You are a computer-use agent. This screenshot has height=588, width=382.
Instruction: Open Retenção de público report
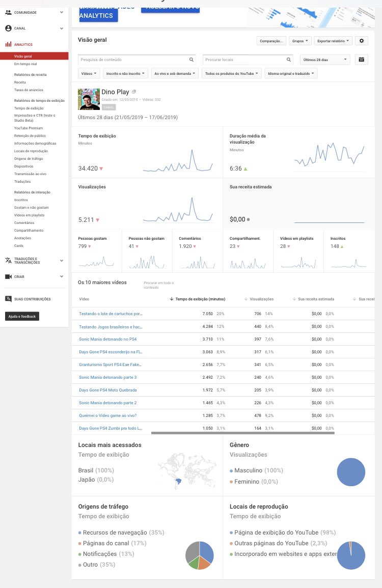click(30, 136)
